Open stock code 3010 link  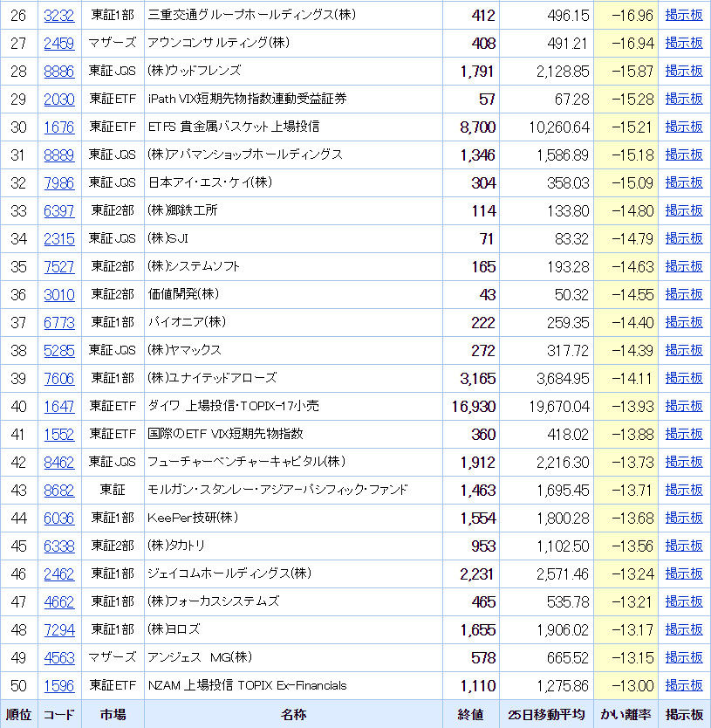point(59,295)
